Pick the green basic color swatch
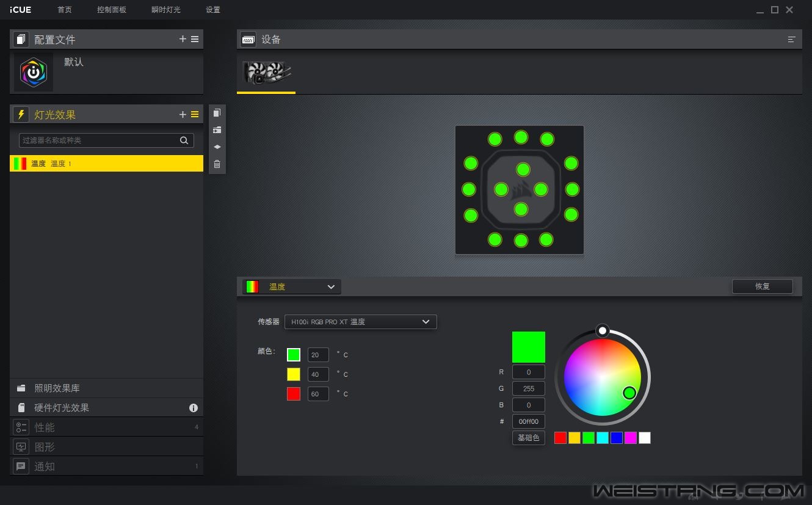 tap(589, 438)
